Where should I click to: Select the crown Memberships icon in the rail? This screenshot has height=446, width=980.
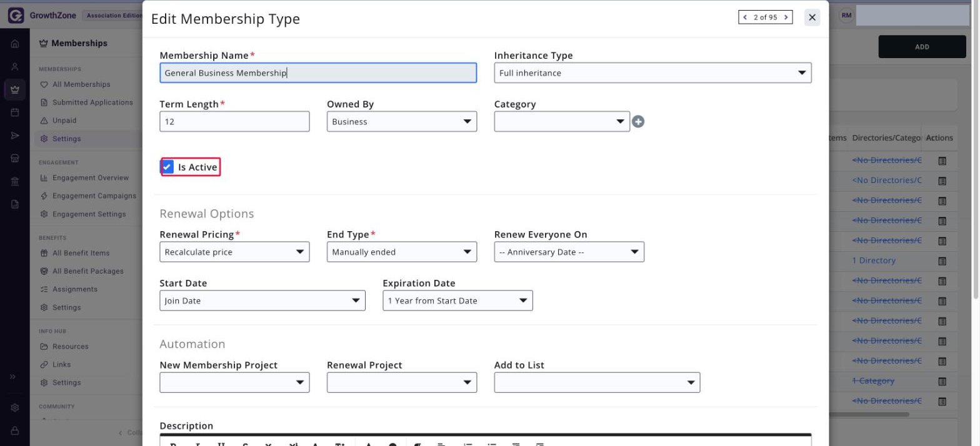(x=15, y=89)
